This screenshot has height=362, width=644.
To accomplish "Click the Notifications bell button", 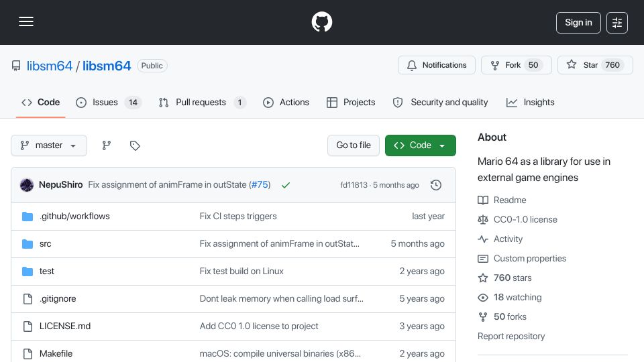I will click(437, 65).
